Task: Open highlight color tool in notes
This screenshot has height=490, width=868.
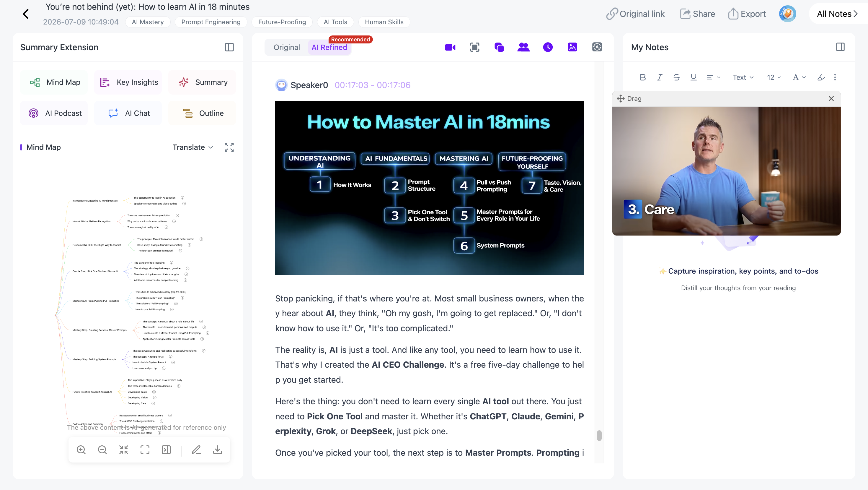Action: pos(821,77)
